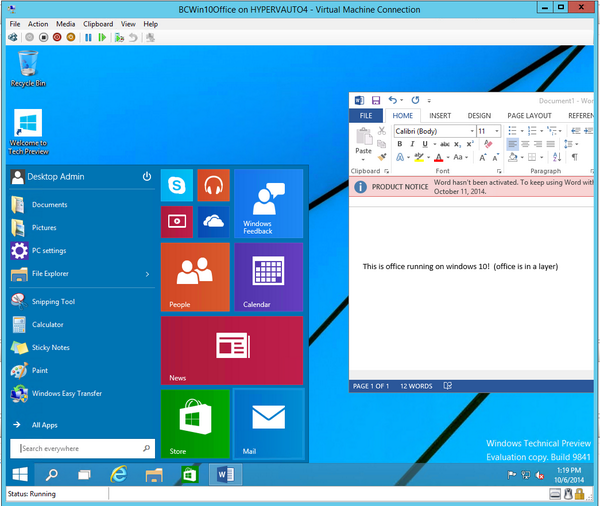The width and height of the screenshot is (600, 506).
Task: Open the Font dialog launcher
Action: [x=499, y=171]
